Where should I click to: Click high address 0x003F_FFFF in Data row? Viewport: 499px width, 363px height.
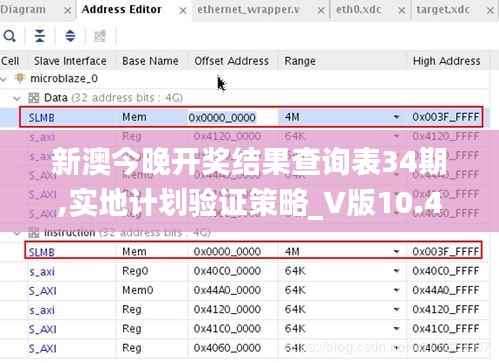(x=446, y=117)
